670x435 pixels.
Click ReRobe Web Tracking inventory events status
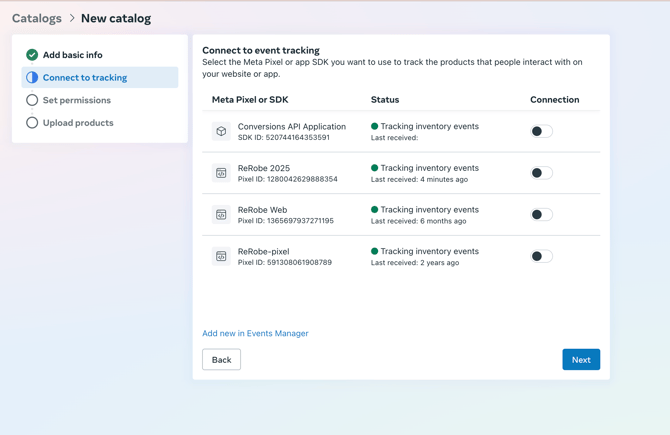pos(425,209)
